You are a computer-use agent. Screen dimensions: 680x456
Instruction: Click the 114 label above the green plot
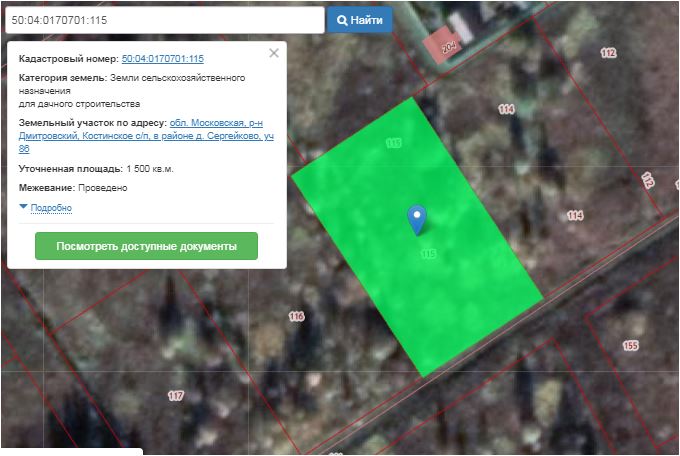pyautogui.click(x=506, y=109)
